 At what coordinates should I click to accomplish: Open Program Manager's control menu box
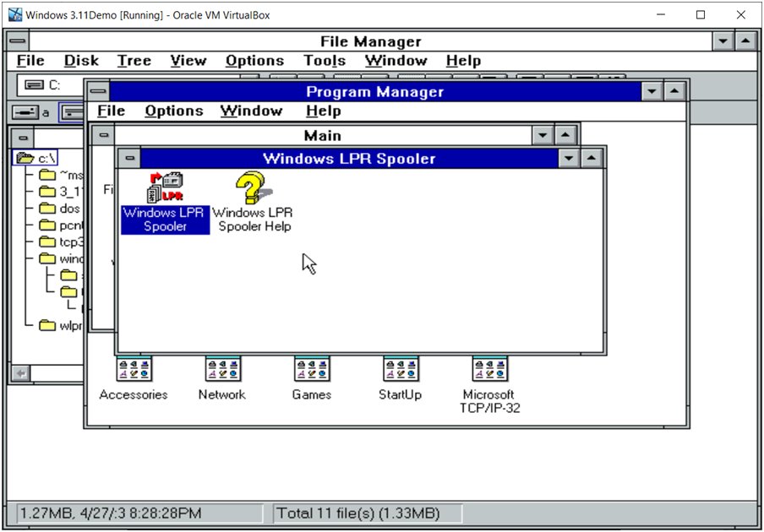click(x=98, y=91)
